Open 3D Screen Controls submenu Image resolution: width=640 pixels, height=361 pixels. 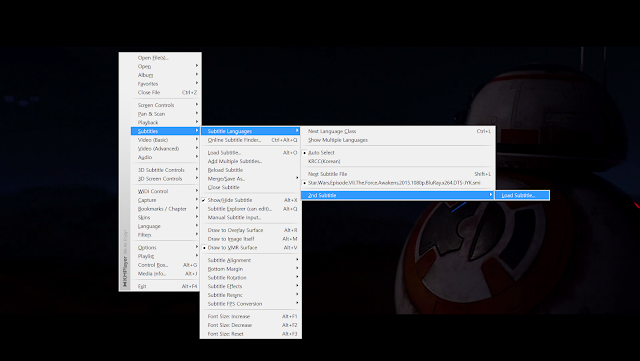[165, 179]
